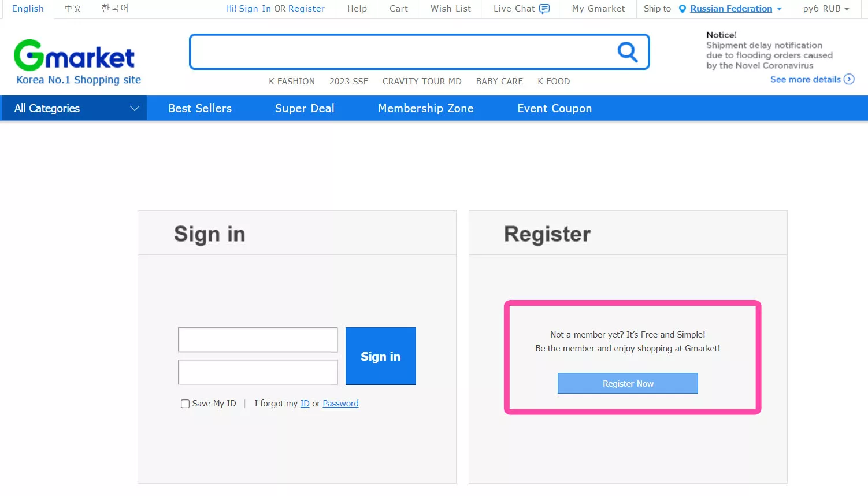868x496 pixels.
Task: Click the blue Sign in button
Action: 381,356
